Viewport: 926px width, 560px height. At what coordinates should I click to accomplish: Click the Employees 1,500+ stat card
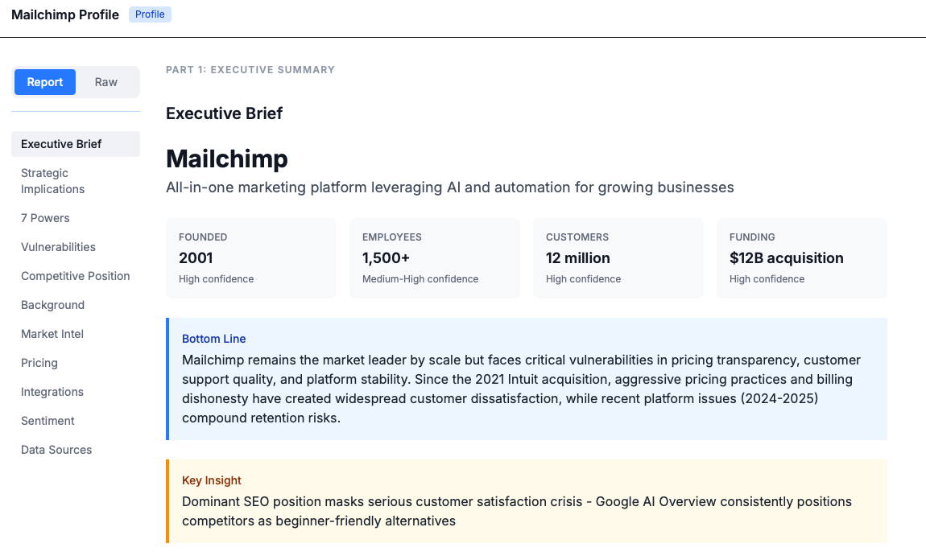click(x=434, y=258)
